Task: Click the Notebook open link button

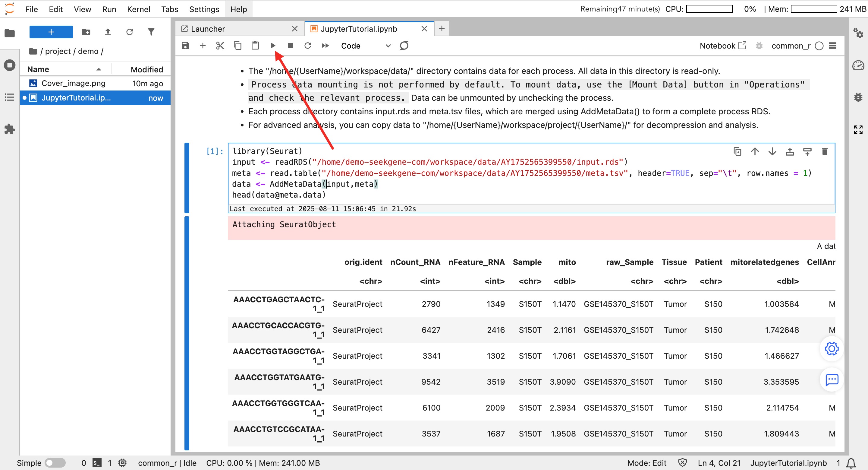Action: coord(723,46)
